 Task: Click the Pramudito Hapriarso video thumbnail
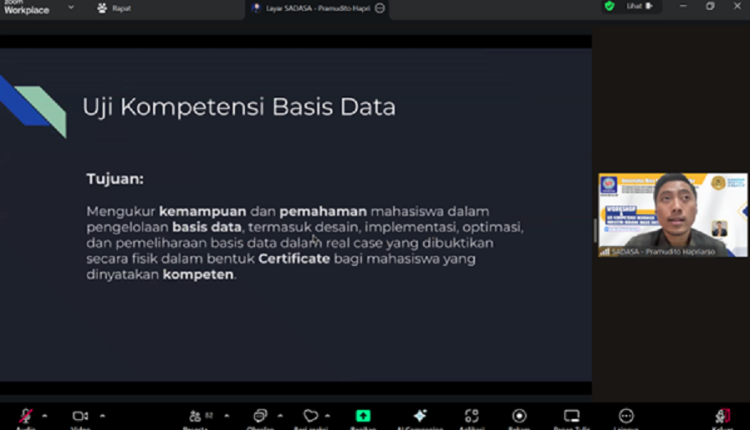tap(673, 215)
